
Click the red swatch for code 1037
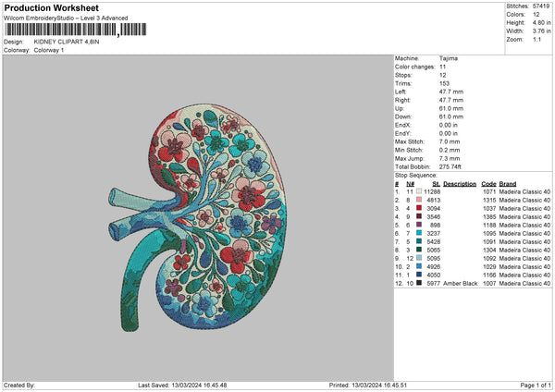419,208
